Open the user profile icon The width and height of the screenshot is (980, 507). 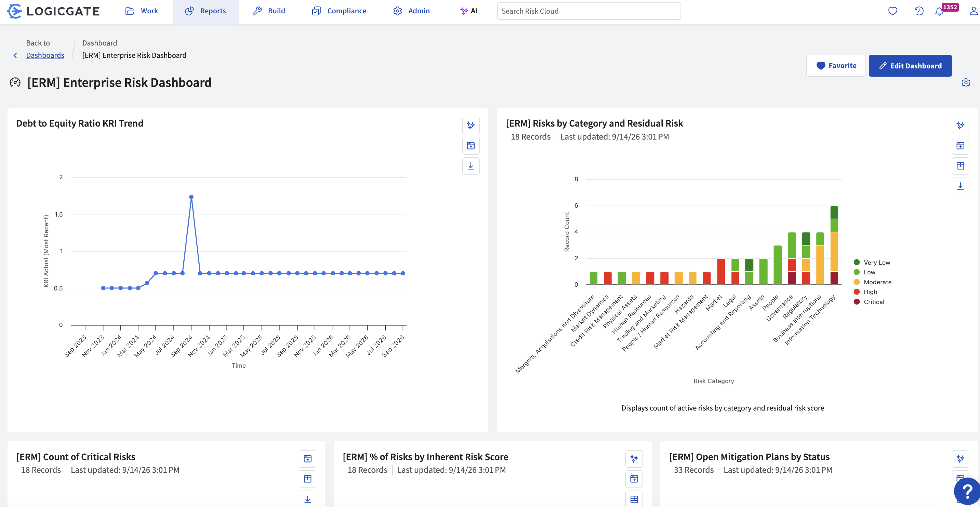(974, 11)
